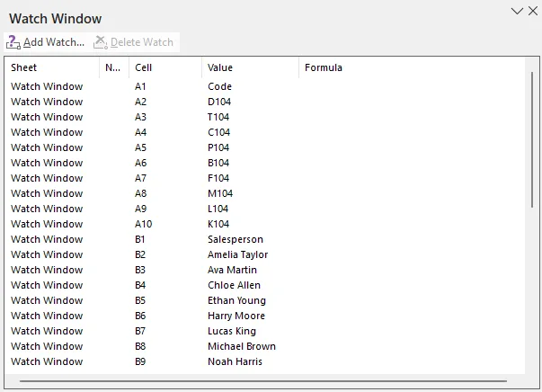The image size is (542, 392).
Task: Click the Delete Watch icon
Action: (101, 42)
